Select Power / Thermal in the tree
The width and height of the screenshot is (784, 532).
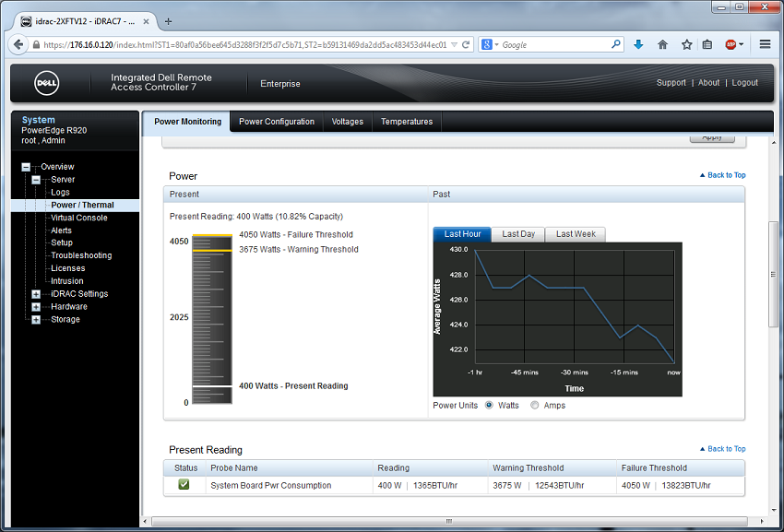pos(82,205)
